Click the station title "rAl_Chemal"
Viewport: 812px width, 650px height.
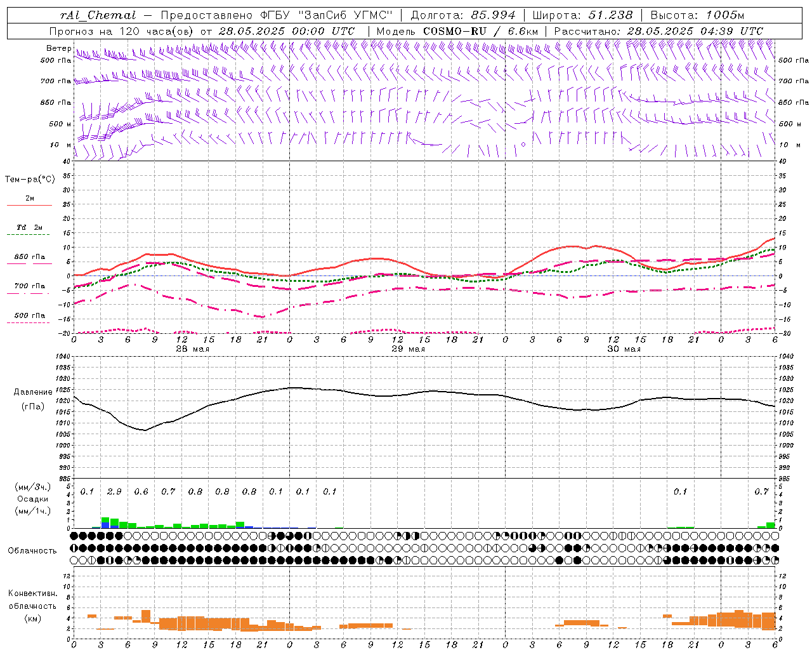(x=98, y=15)
